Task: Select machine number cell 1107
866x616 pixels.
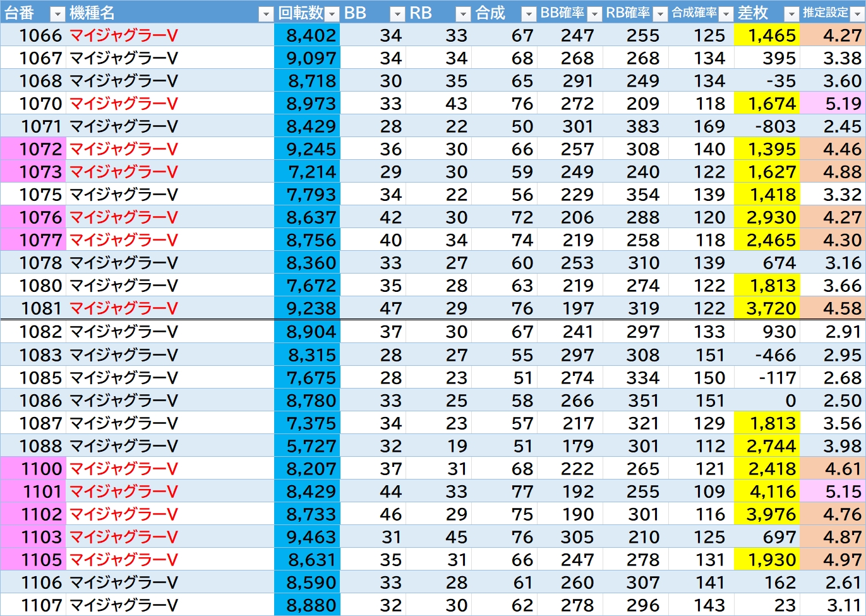Action: [33, 605]
